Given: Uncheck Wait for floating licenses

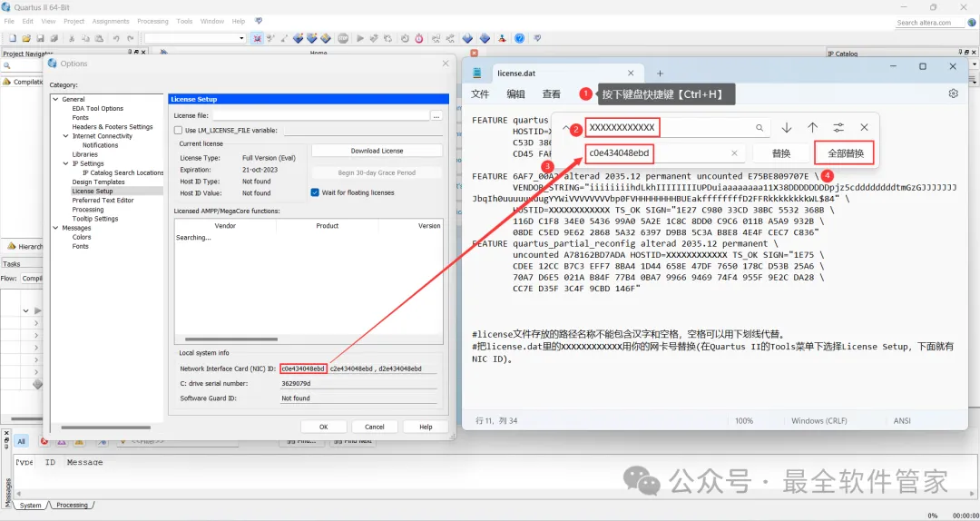Looking at the screenshot, I should 315,192.
